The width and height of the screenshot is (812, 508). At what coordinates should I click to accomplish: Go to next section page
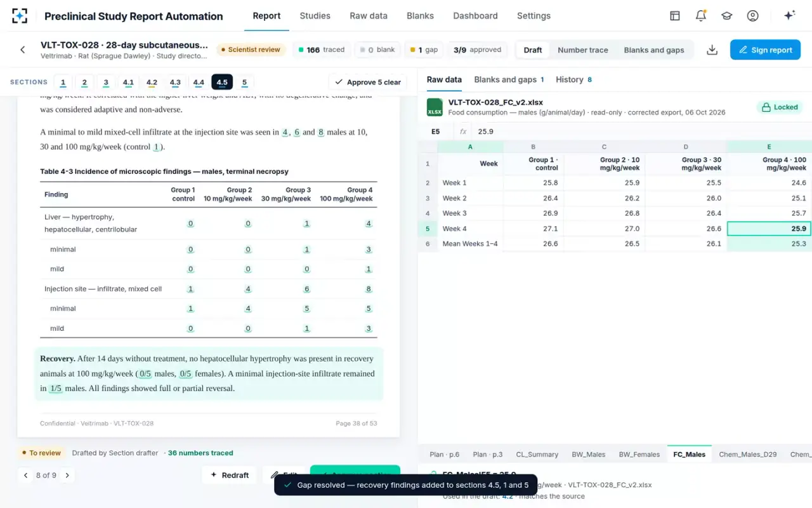tap(67, 475)
